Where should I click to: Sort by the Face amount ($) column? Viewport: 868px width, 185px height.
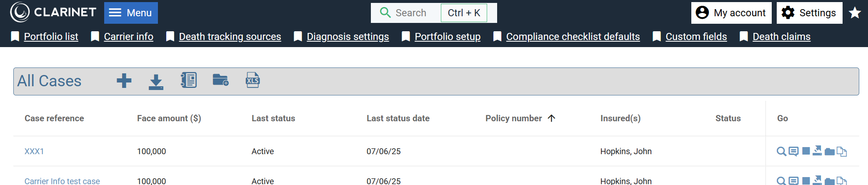(169, 118)
